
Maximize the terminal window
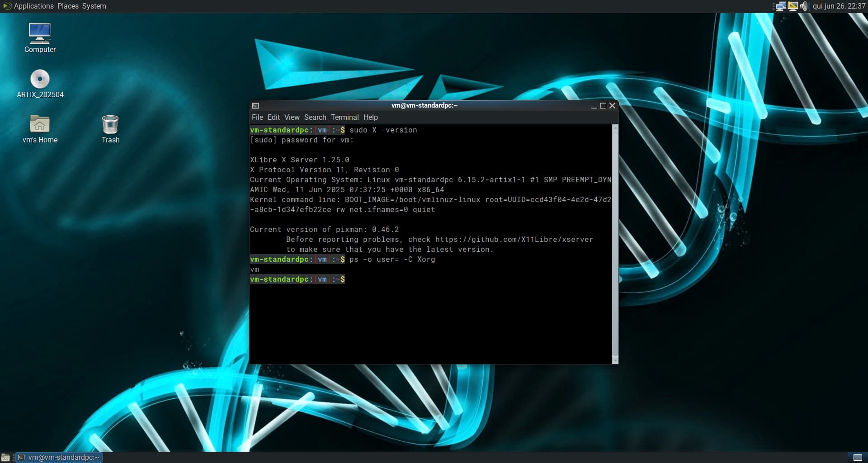coord(603,106)
